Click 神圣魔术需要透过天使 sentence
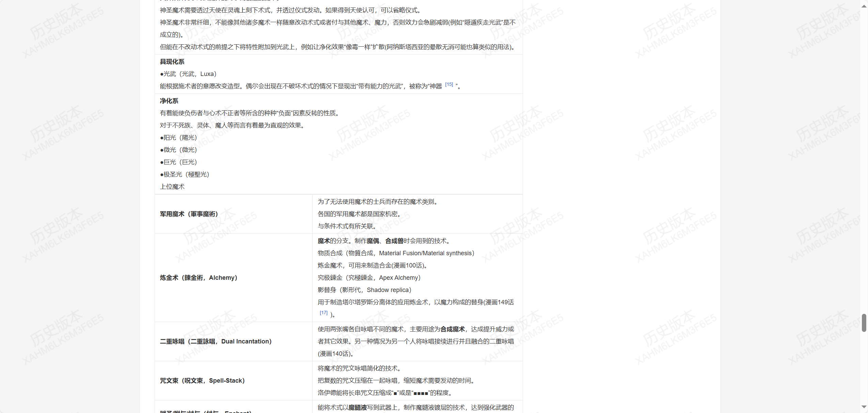The image size is (868, 413). coord(292,10)
